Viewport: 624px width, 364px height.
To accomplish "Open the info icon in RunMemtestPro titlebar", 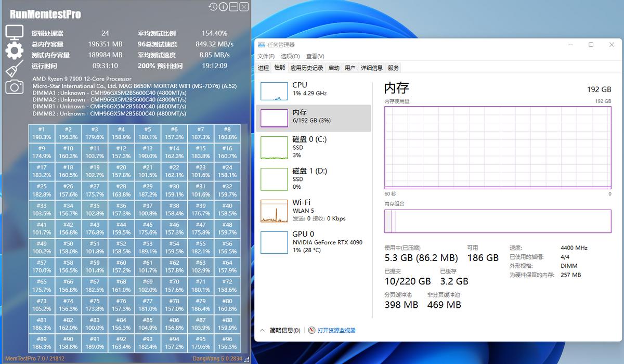I will (x=222, y=7).
